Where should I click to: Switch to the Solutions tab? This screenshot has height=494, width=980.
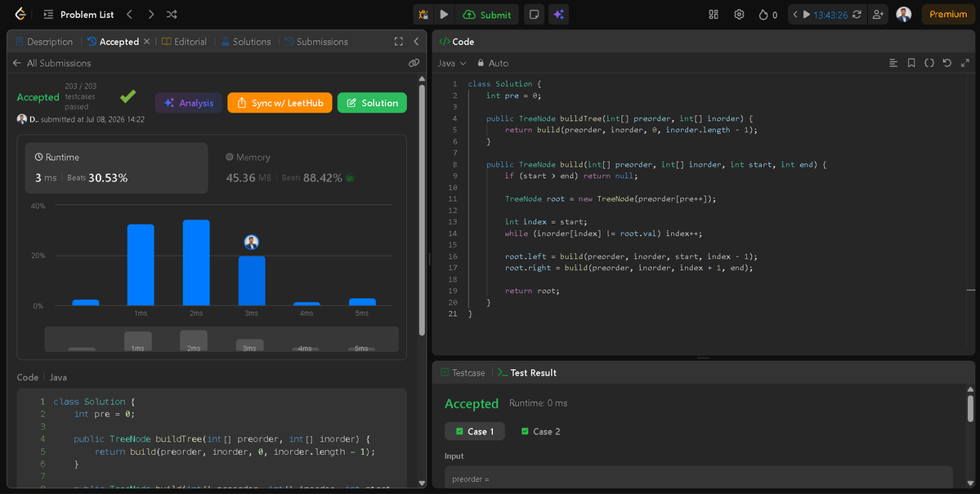(x=246, y=42)
